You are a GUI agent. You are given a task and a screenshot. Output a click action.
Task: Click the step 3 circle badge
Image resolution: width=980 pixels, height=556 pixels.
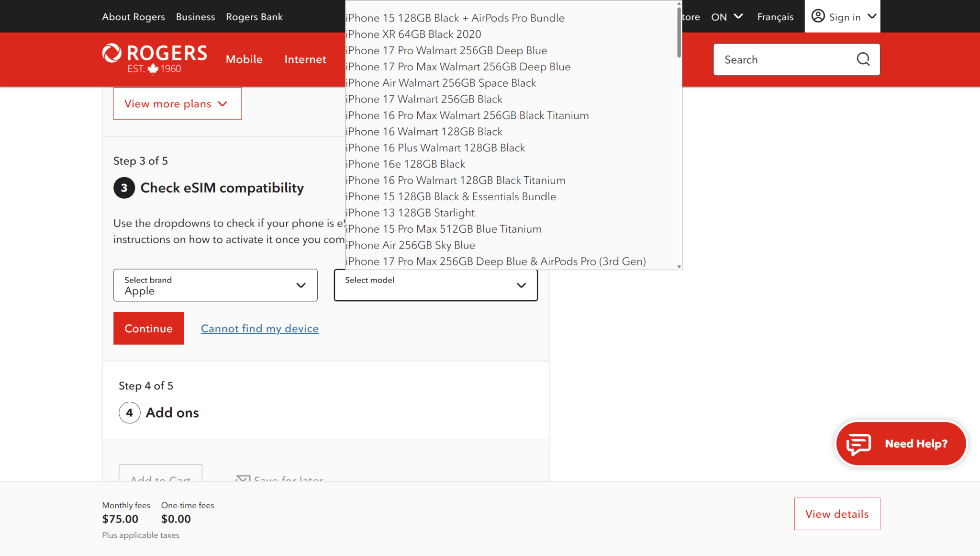[124, 188]
